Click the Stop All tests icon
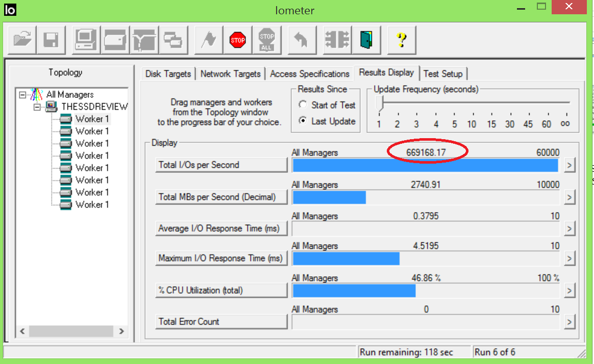 point(267,39)
